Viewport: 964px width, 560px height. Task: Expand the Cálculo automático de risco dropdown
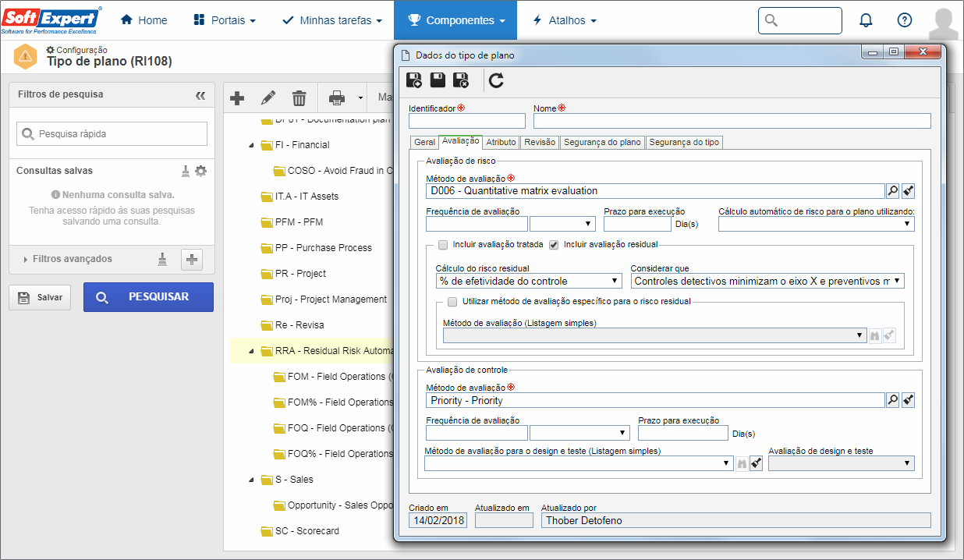(816, 224)
